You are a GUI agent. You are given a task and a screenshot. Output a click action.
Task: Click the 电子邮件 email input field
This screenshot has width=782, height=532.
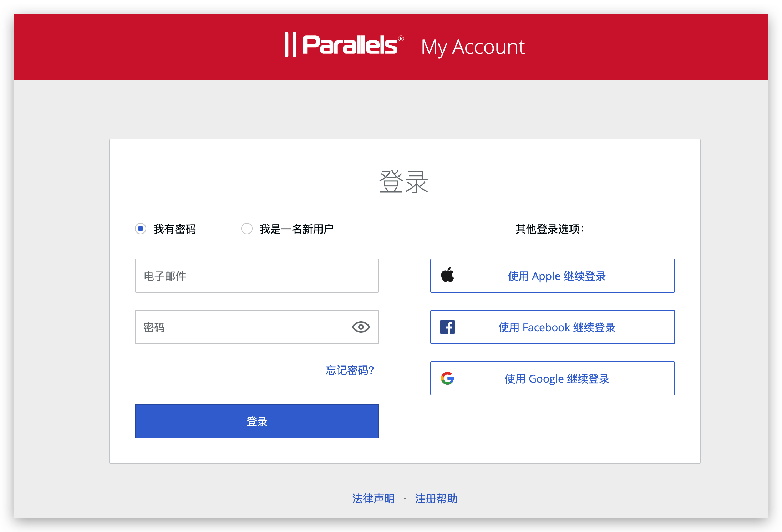257,275
